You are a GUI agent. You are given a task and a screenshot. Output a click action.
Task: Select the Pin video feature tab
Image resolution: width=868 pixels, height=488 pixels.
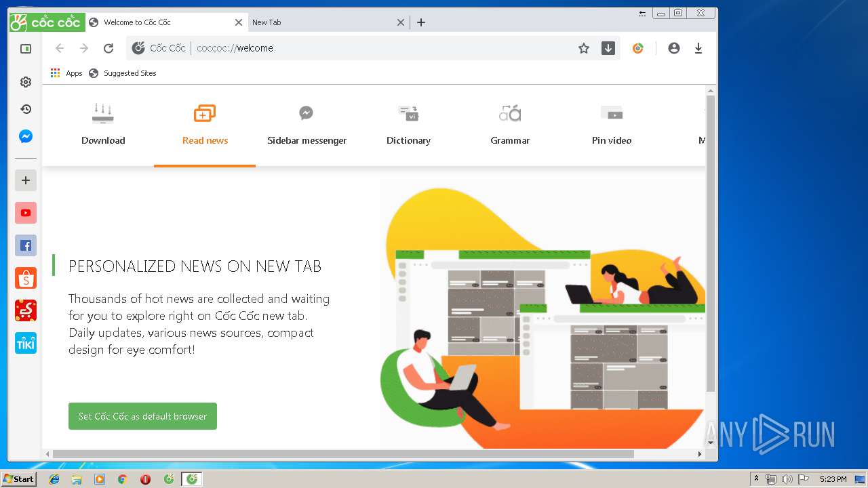612,125
